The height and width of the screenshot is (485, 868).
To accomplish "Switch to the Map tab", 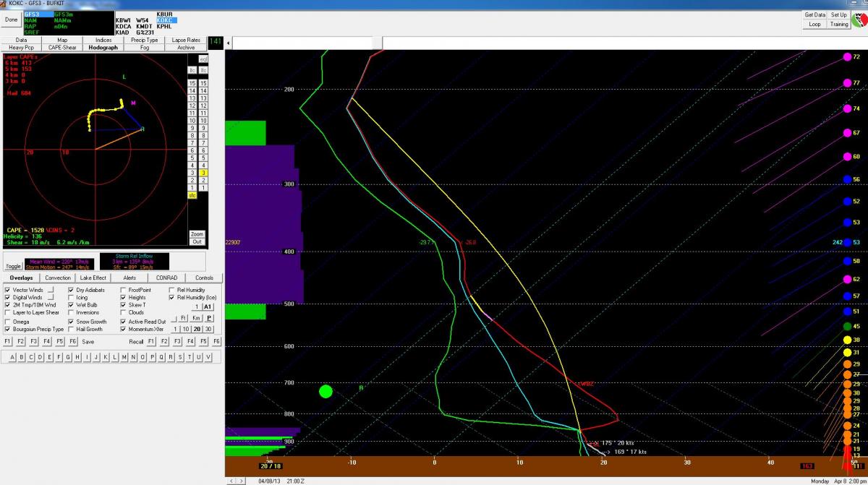I will [62, 40].
